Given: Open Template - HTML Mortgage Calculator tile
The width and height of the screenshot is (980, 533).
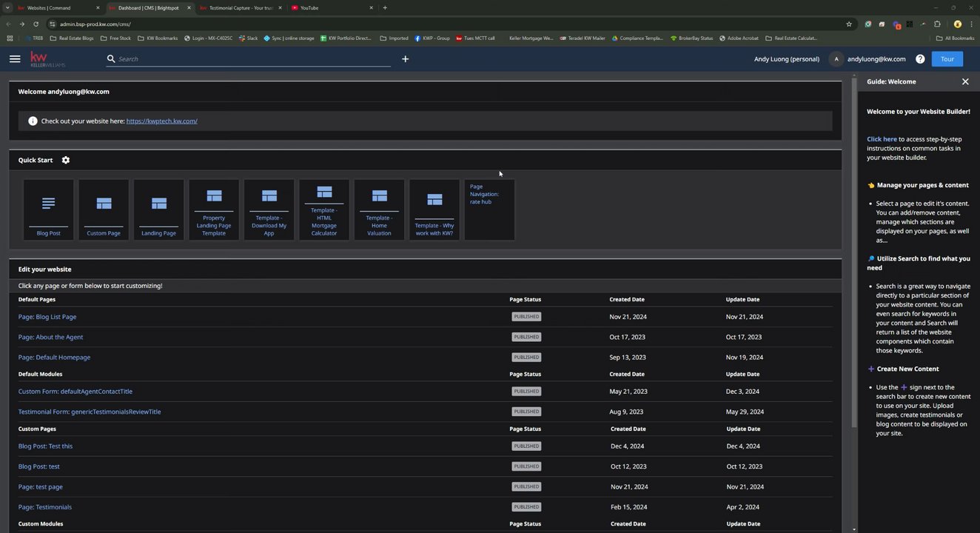Looking at the screenshot, I should [324, 209].
